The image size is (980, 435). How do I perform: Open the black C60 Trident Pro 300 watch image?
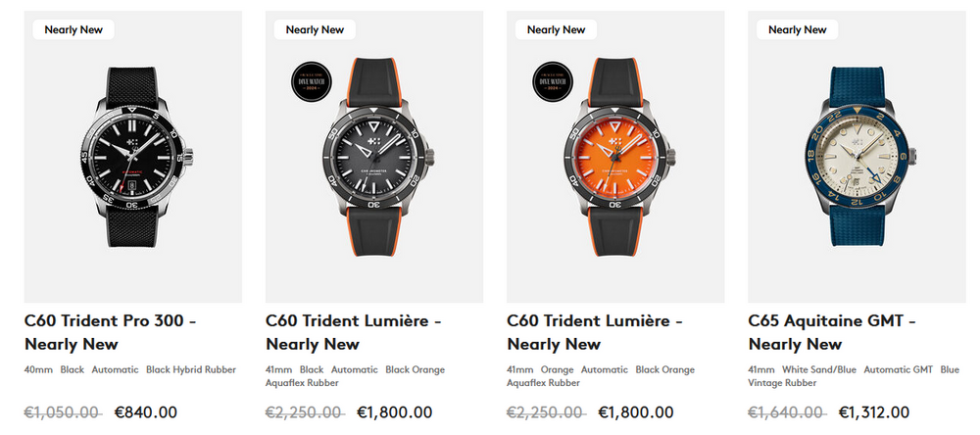132,157
